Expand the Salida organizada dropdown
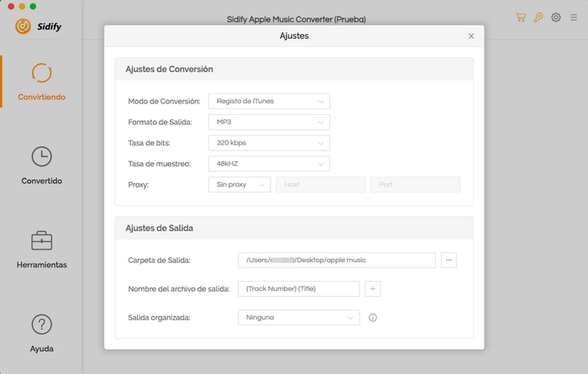 click(x=298, y=318)
